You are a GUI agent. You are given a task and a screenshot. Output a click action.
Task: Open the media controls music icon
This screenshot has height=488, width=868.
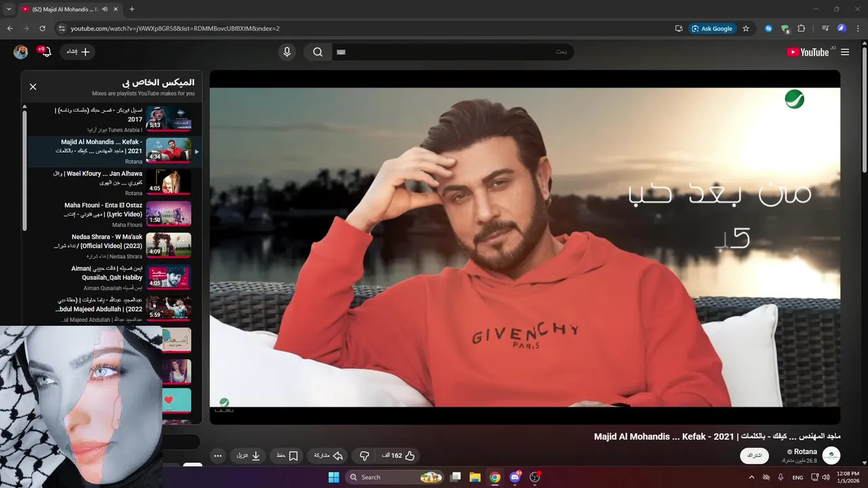click(825, 28)
